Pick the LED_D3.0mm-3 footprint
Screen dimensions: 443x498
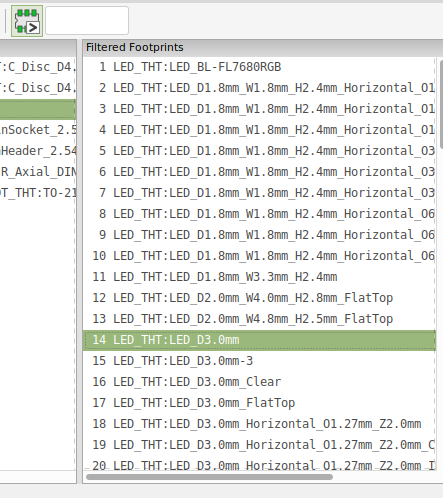259,361
